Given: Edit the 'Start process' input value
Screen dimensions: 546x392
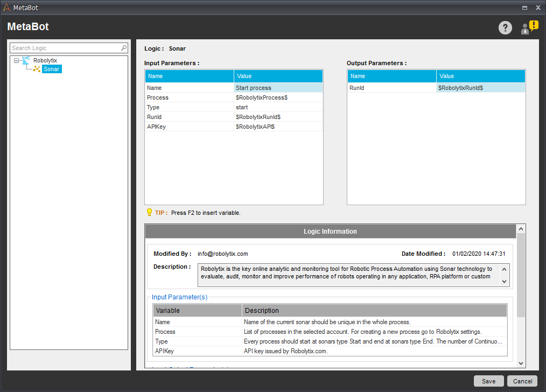Looking at the screenshot, I should [x=278, y=88].
